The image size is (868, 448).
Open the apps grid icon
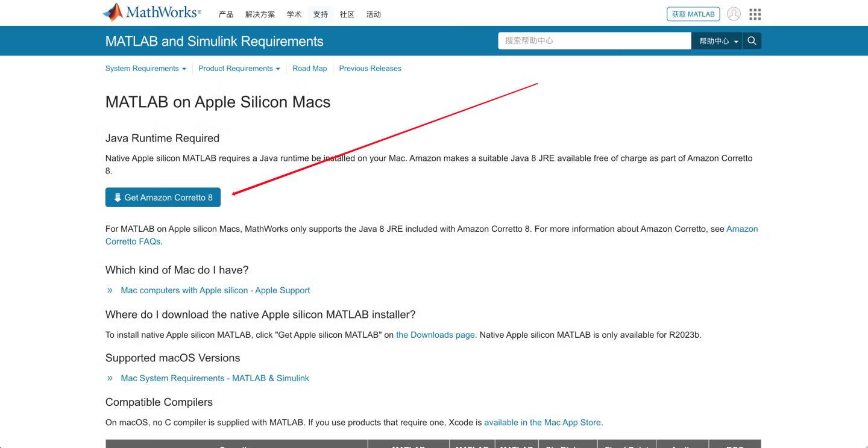click(755, 14)
